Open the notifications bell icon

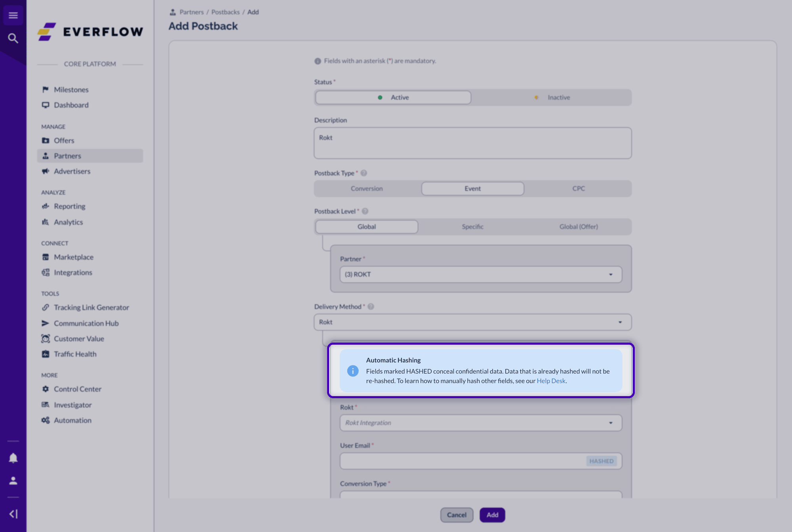[x=13, y=458]
